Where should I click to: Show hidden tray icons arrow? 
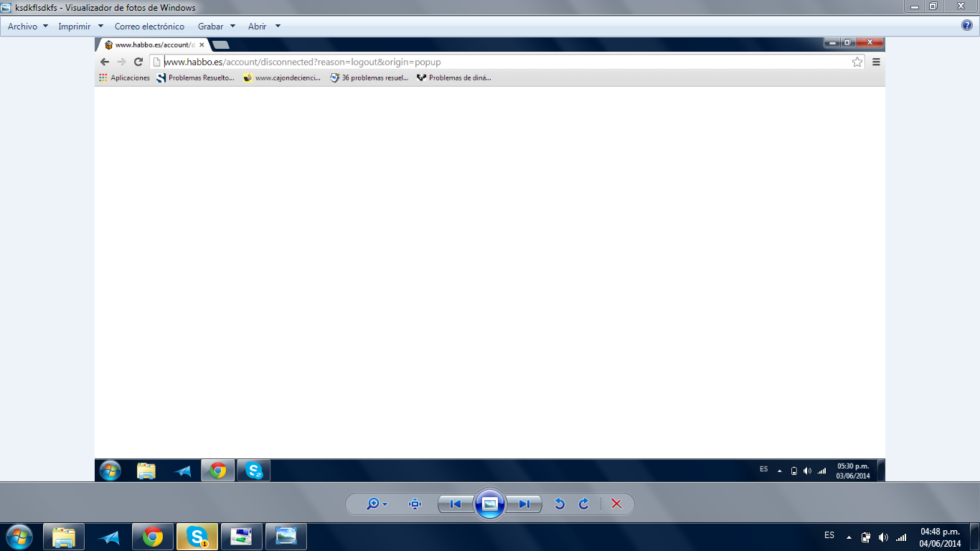tap(849, 537)
